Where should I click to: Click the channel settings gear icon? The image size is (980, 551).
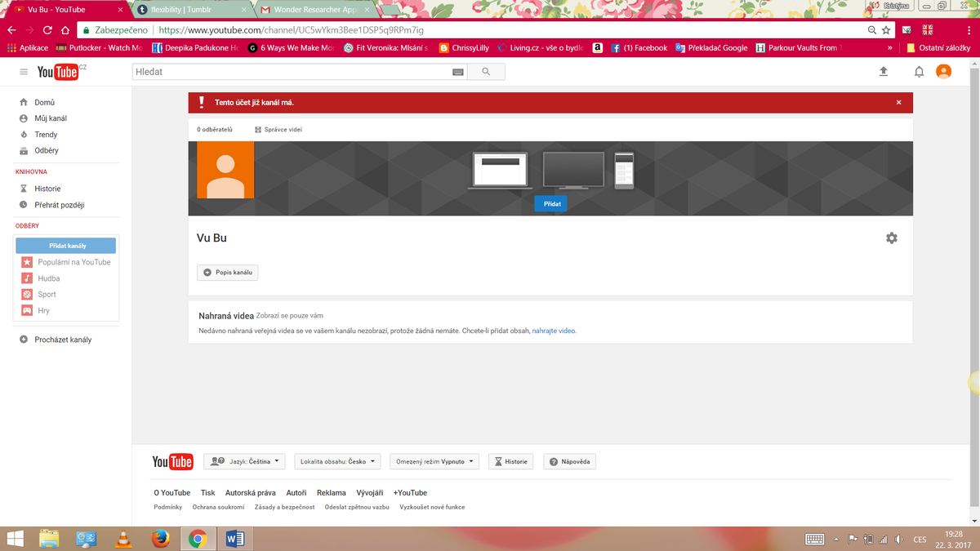click(x=891, y=238)
